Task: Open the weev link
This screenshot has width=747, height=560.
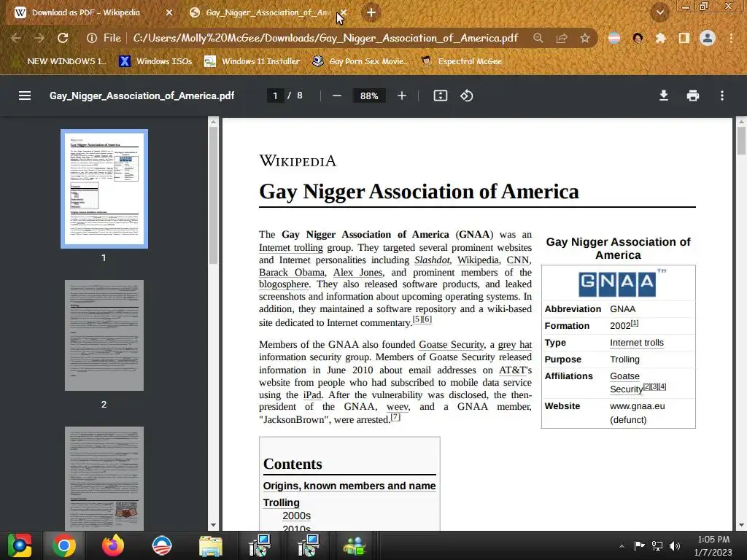Action: coord(398,407)
